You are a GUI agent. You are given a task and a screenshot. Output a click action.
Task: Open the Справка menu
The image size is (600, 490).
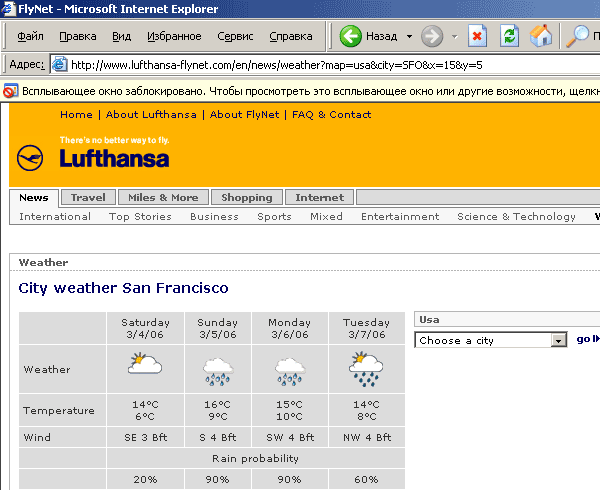[291, 36]
